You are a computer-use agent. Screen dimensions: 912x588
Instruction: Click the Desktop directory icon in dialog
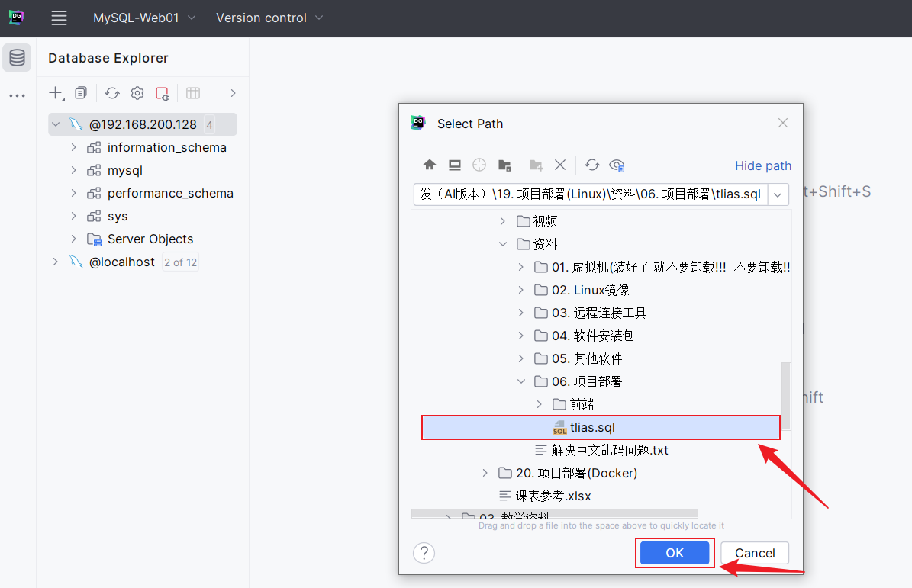click(x=455, y=165)
